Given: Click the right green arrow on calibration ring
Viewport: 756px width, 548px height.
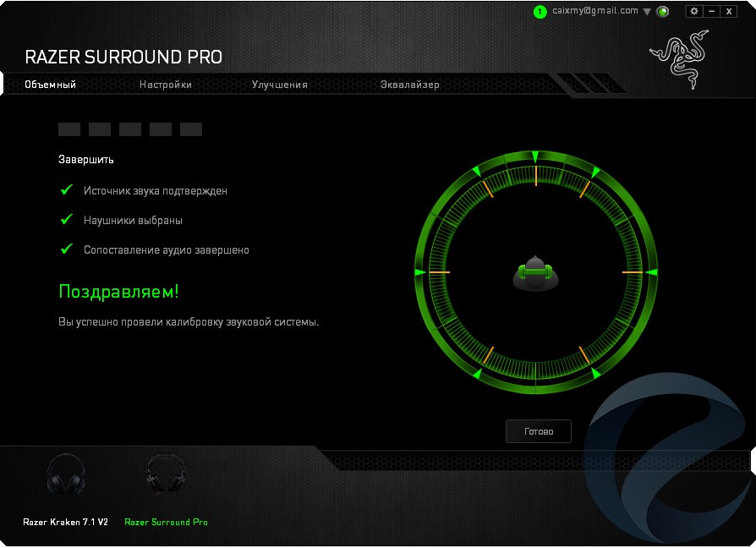Looking at the screenshot, I should [651, 272].
